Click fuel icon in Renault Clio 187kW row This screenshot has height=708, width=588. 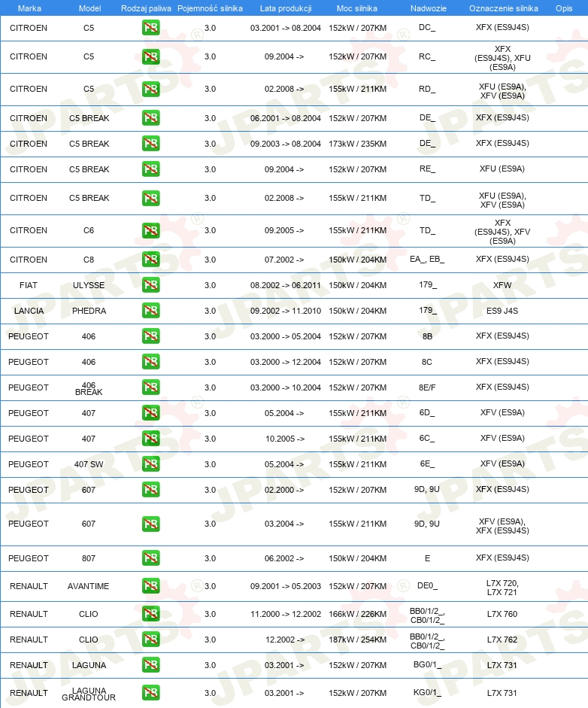pyautogui.click(x=150, y=640)
